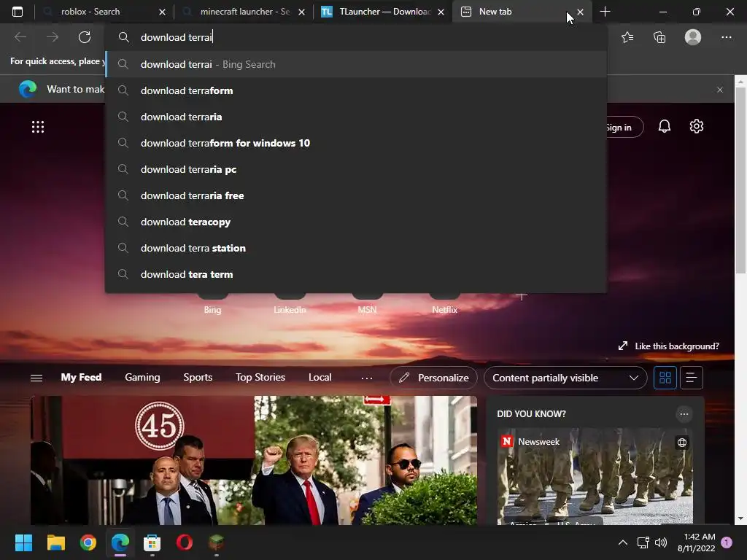Image resolution: width=747 pixels, height=560 pixels.
Task: Select the Top Stories feed tab
Action: tap(260, 377)
